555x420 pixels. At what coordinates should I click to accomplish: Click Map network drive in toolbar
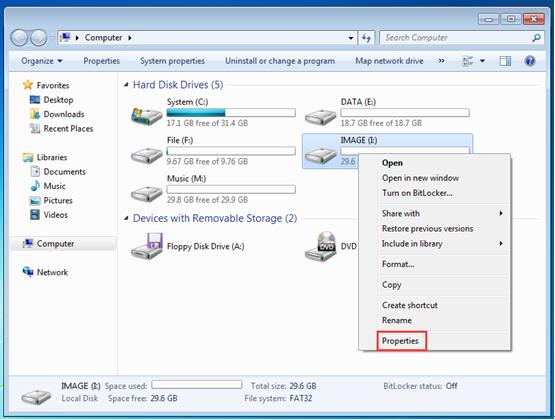pyautogui.click(x=389, y=61)
